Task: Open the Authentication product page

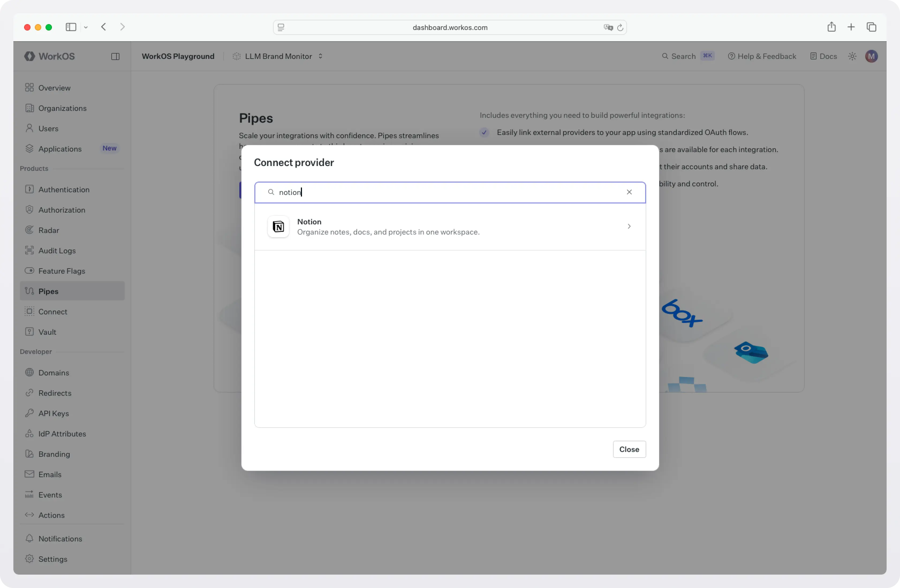Action: pyautogui.click(x=64, y=189)
